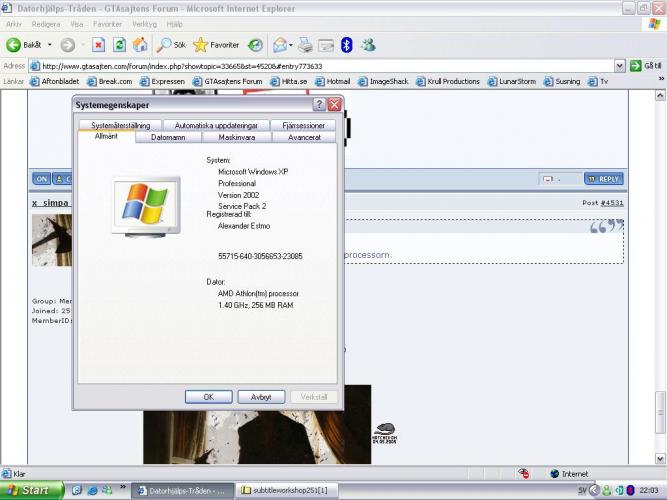This screenshot has height=500, width=667.
Task: Click the edit page icon beside printer
Action: 326,45
